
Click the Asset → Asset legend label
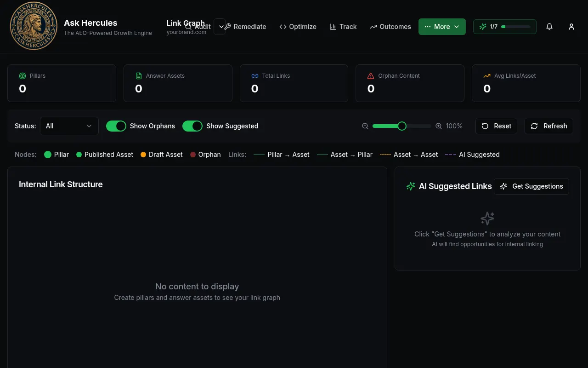click(416, 155)
